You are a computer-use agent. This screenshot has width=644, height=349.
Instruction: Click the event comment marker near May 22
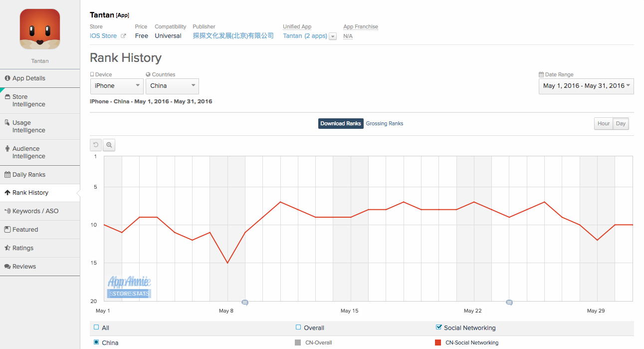click(509, 303)
